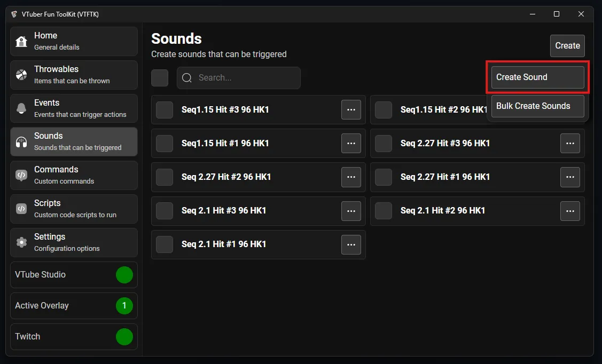Click the Throwables ball icon

point(21,75)
